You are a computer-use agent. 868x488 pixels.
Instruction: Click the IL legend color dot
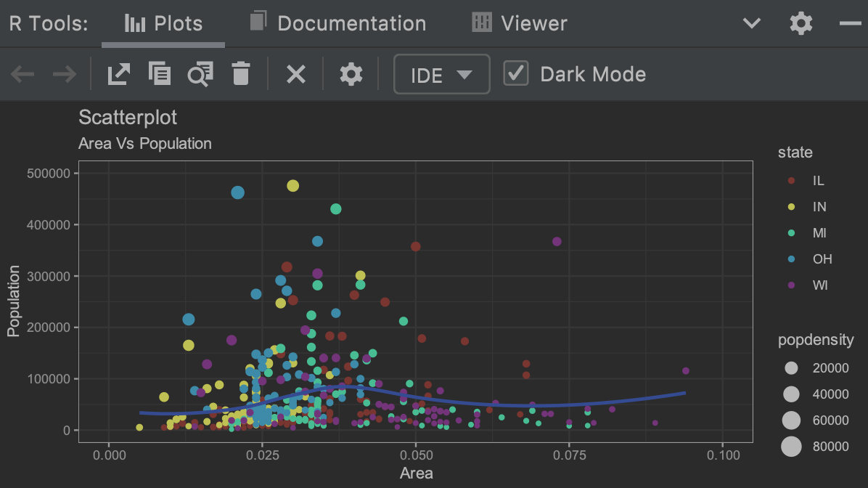[x=791, y=181]
